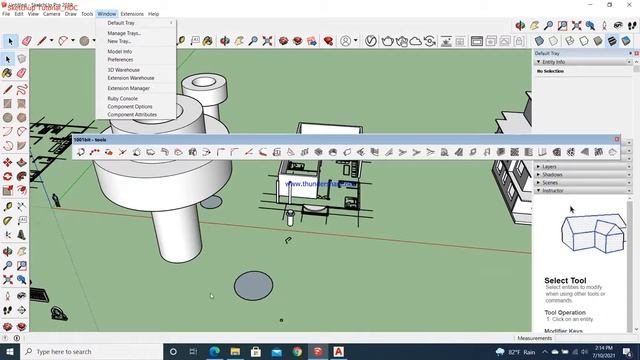Select the Polygon tool
The height and width of the screenshot is (360, 640).
[22, 118]
